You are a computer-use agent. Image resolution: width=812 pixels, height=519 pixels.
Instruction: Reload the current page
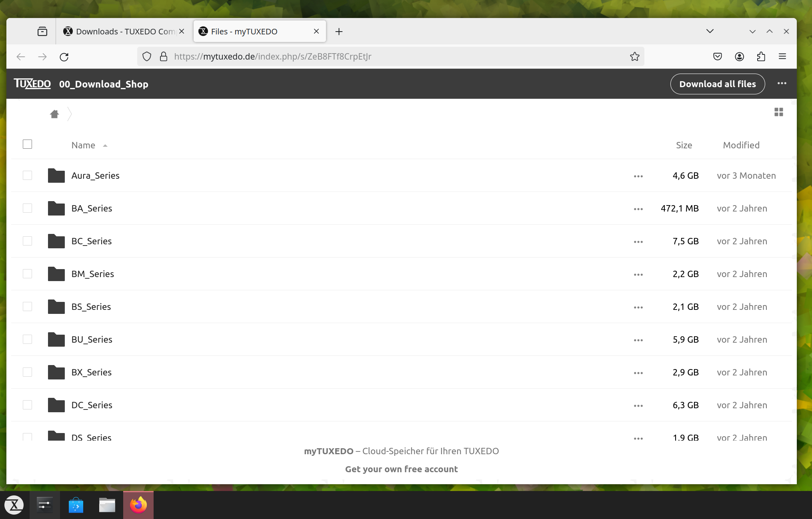click(64, 57)
